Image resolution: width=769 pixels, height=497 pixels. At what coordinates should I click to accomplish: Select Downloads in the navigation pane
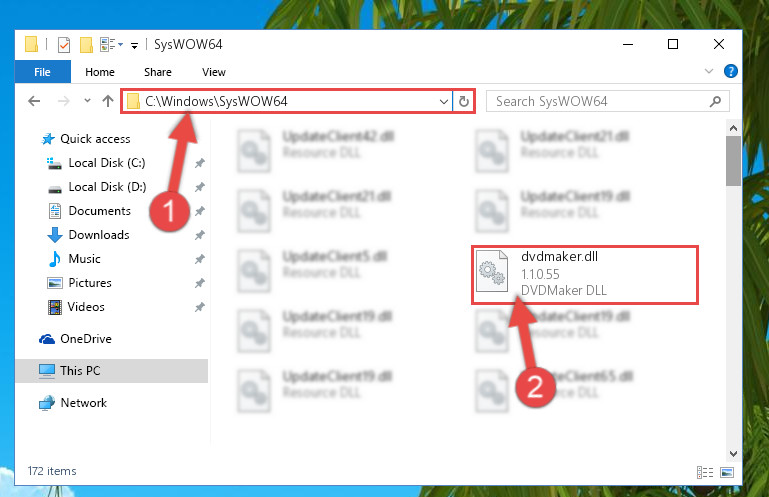pyautogui.click(x=99, y=235)
